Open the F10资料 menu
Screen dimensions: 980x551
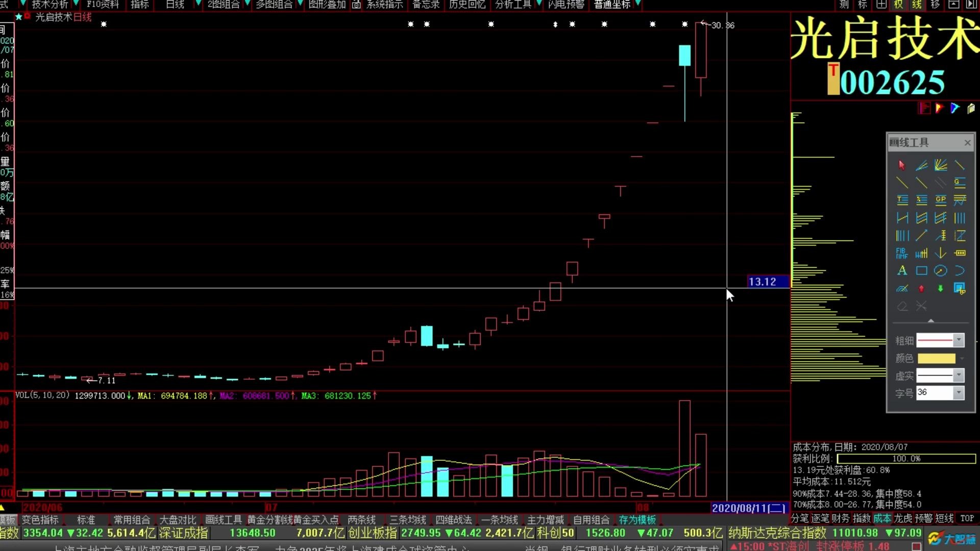coord(103,5)
